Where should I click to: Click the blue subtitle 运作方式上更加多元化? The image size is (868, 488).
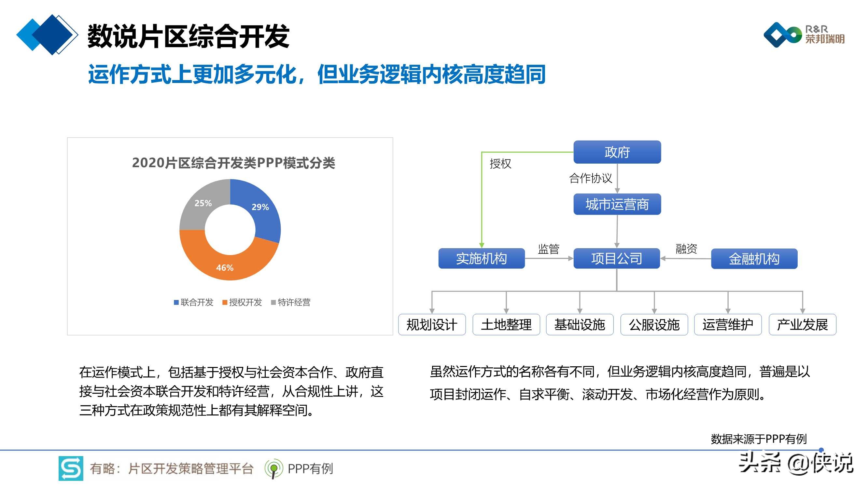tap(192, 75)
